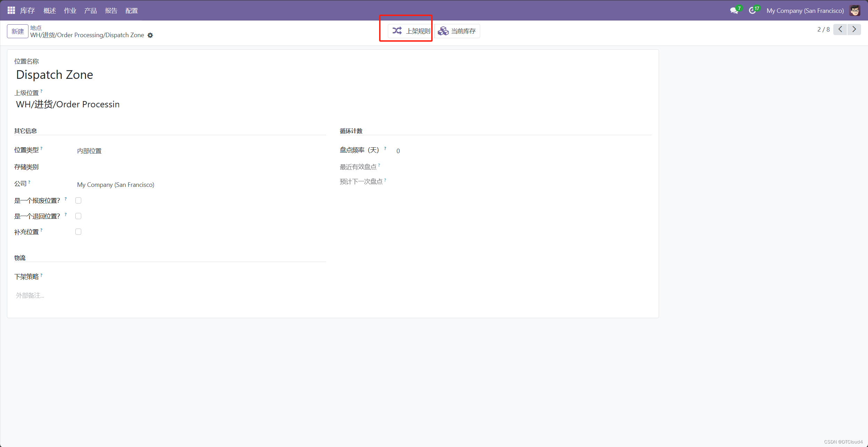This screenshot has width=868, height=447.
Task: Click the user avatar picture
Action: [855, 11]
